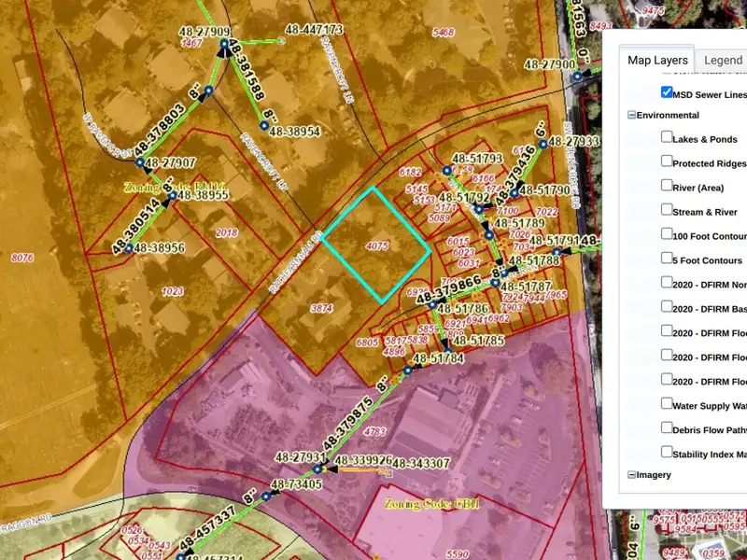The height and width of the screenshot is (560, 747).
Task: Click the manhole marker 48-27900
Action: pyautogui.click(x=579, y=76)
